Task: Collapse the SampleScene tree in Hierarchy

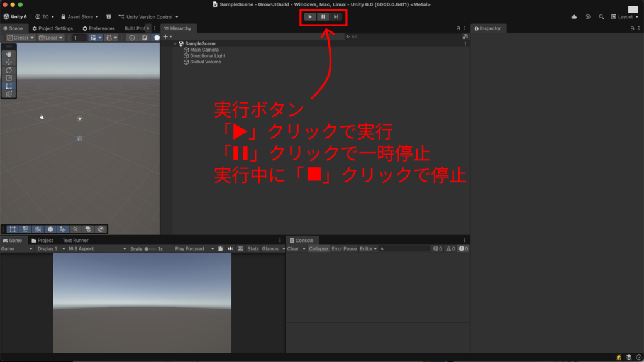Action: tap(176, 44)
